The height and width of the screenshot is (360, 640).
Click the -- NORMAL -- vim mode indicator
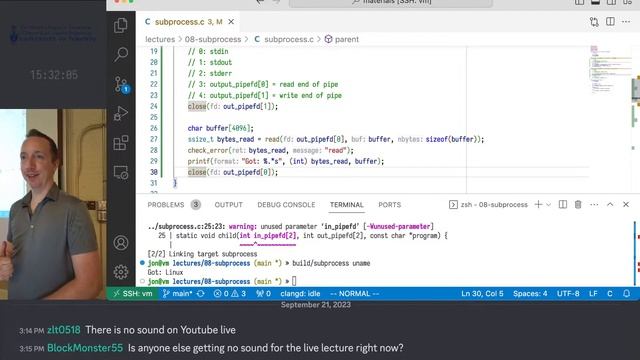(x=354, y=293)
